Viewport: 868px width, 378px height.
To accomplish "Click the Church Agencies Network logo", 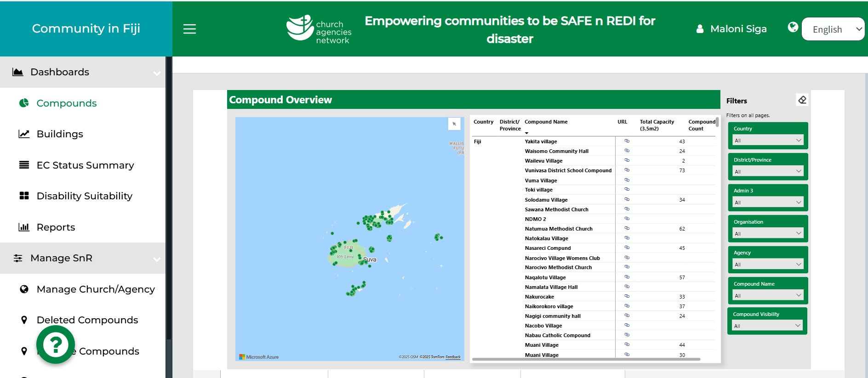I will tap(319, 30).
